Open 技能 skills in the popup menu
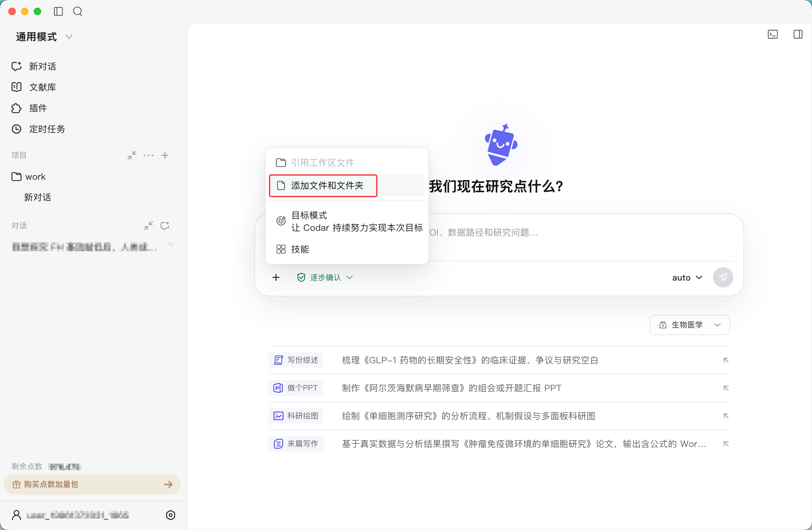The width and height of the screenshot is (812, 530). pyautogui.click(x=347, y=249)
